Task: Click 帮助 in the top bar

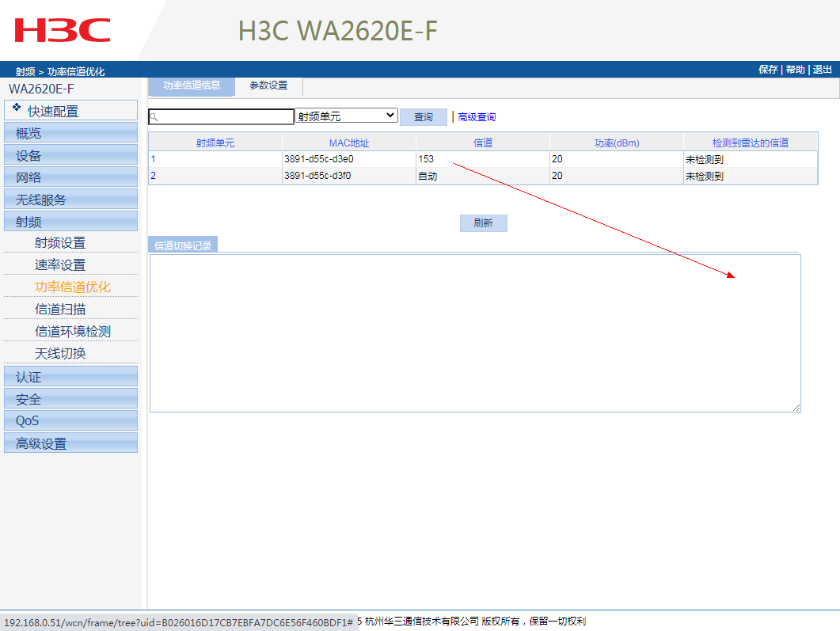Action: tap(795, 70)
